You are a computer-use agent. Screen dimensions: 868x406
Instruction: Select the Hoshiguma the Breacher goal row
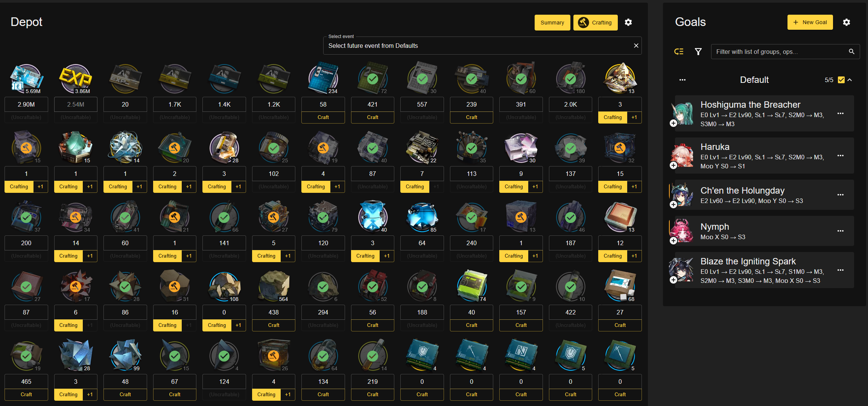[x=764, y=113]
